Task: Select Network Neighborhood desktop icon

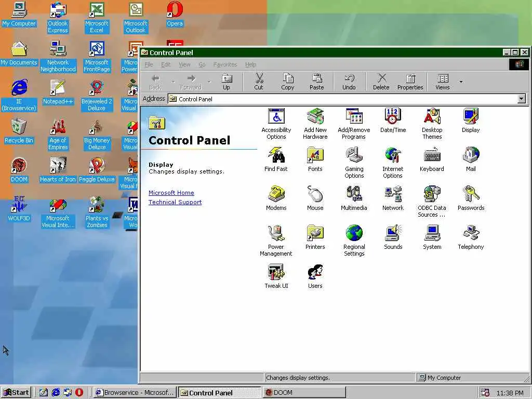Action: point(58,57)
